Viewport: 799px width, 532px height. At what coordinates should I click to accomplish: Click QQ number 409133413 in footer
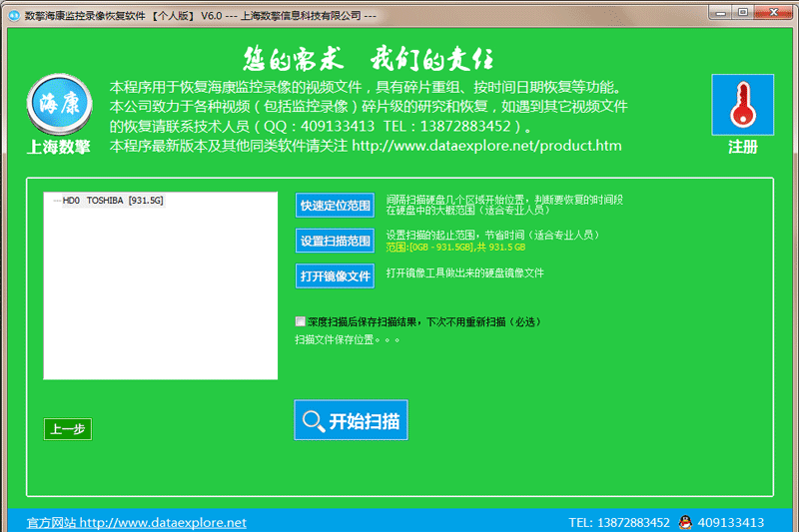[x=731, y=523]
